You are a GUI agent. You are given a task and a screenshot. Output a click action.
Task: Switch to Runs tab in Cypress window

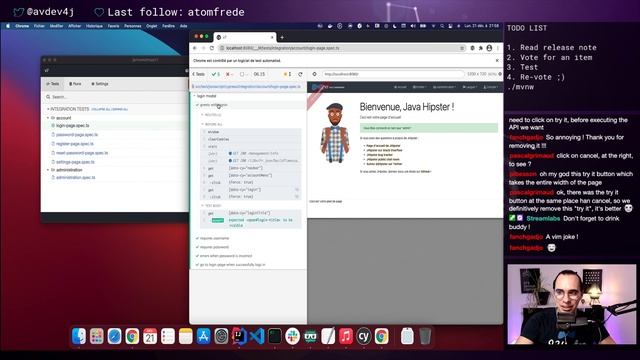[75, 84]
